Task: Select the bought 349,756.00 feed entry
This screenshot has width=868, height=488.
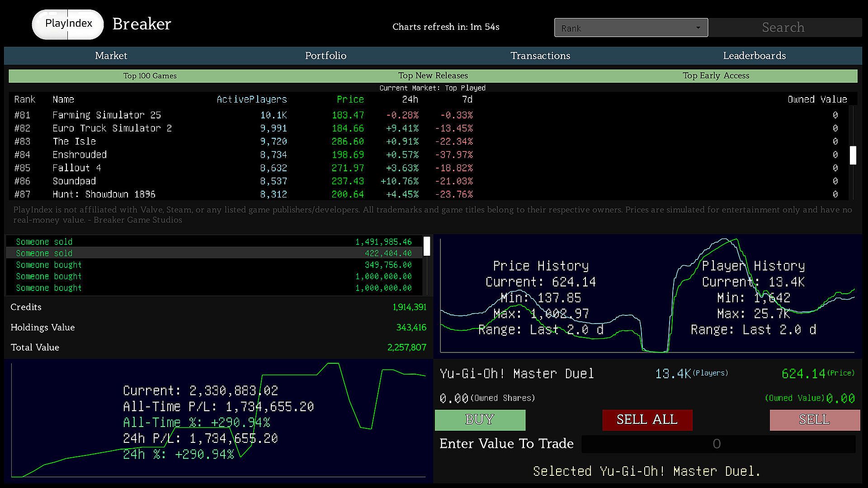Action: coord(214,265)
